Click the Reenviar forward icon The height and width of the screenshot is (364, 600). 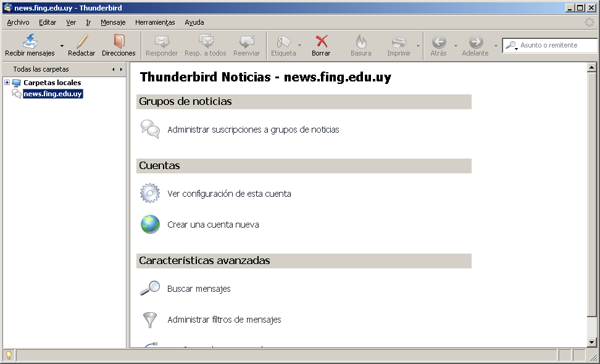pos(246,41)
